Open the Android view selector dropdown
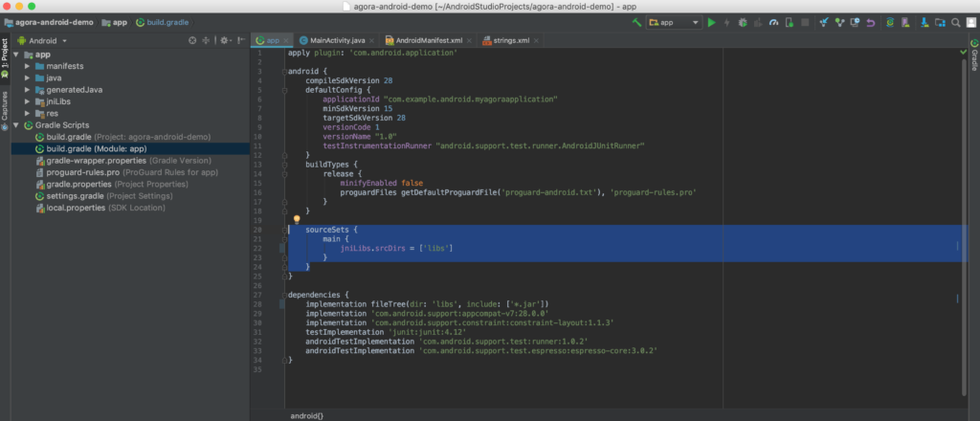 (x=42, y=40)
